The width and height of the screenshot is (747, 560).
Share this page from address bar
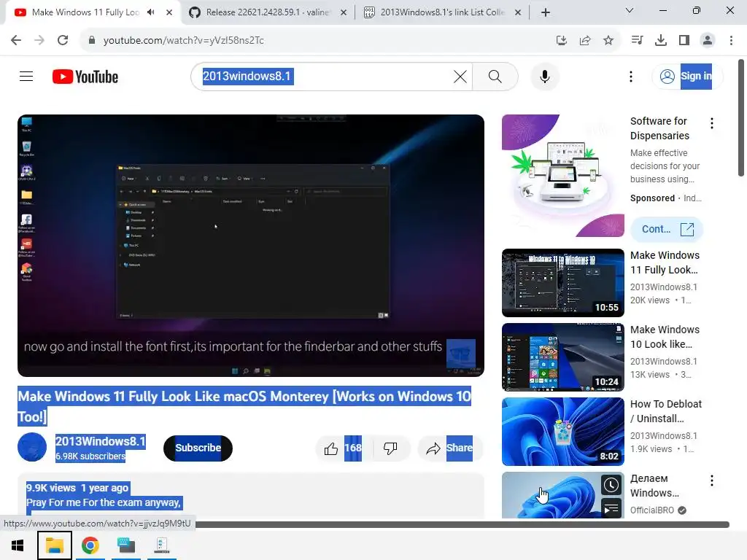point(585,40)
